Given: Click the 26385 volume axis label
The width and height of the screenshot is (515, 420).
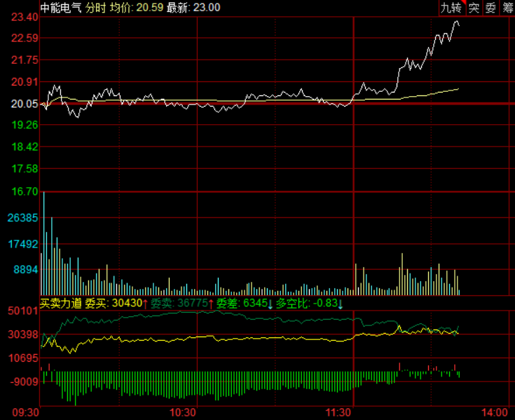Looking at the screenshot, I should [22, 217].
